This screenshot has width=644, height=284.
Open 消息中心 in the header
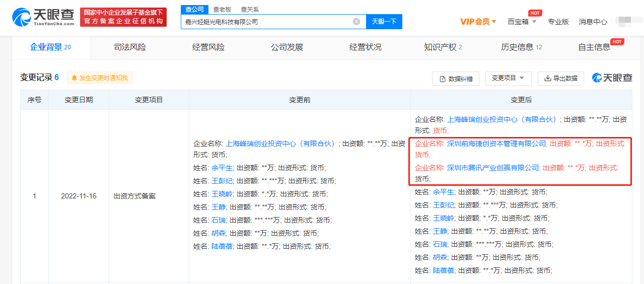coord(593,22)
